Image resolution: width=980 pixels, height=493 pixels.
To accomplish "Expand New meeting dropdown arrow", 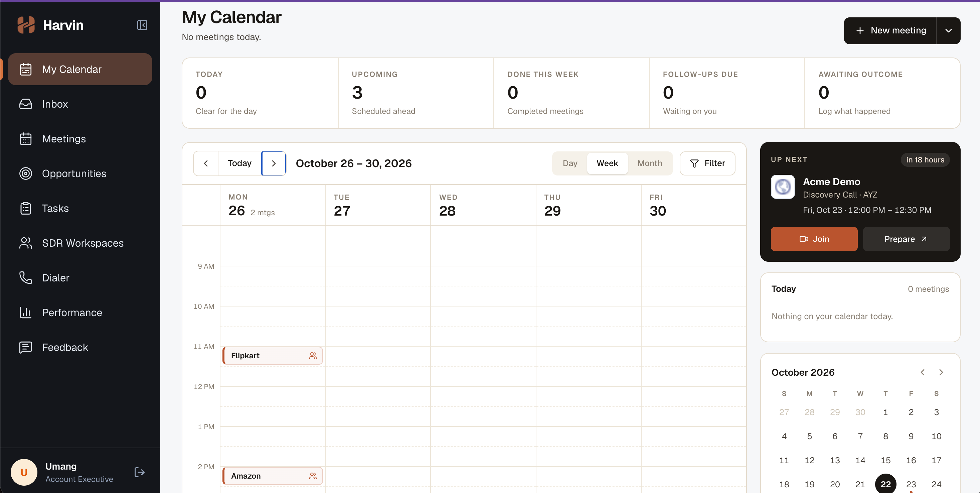I will point(948,30).
